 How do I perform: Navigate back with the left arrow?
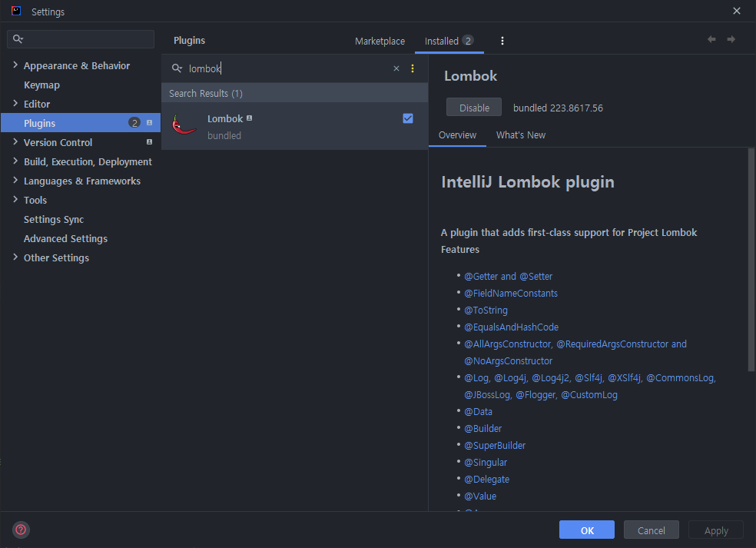point(711,39)
